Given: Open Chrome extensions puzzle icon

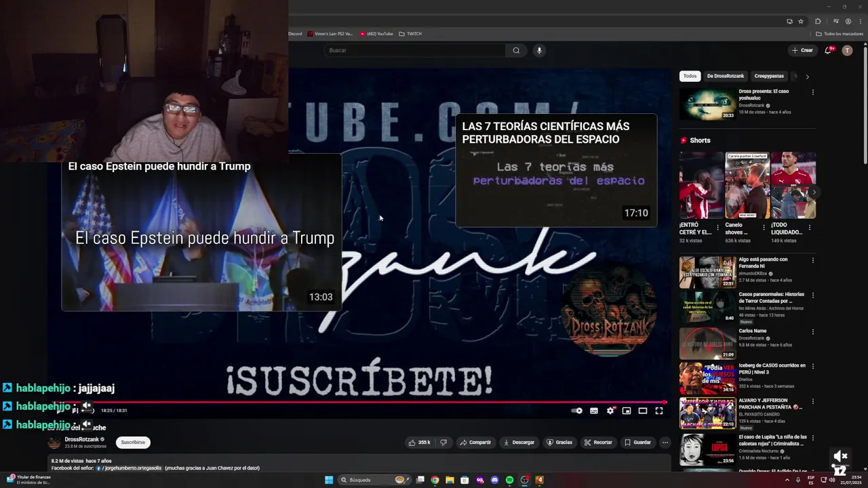Looking at the screenshot, I should pos(818,21).
